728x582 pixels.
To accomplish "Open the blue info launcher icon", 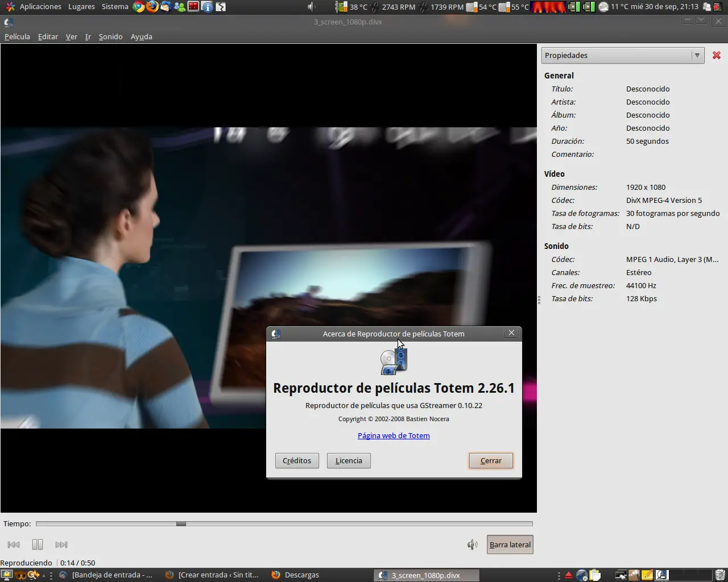I will pyautogui.click(x=207, y=7).
